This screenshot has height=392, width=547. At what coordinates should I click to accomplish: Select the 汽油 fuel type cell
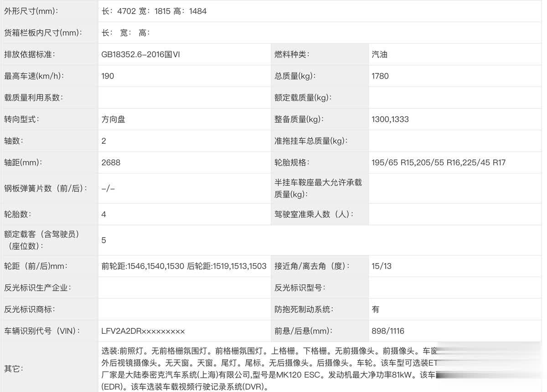click(x=380, y=55)
